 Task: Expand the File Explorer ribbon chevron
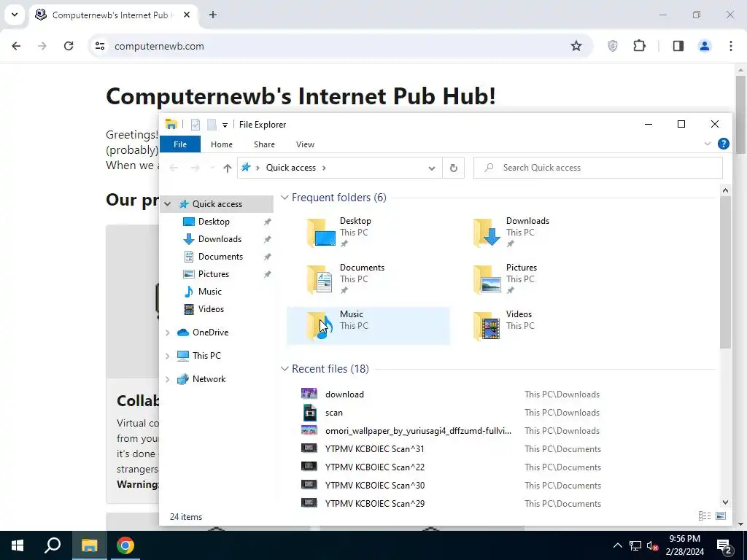pyautogui.click(x=708, y=144)
